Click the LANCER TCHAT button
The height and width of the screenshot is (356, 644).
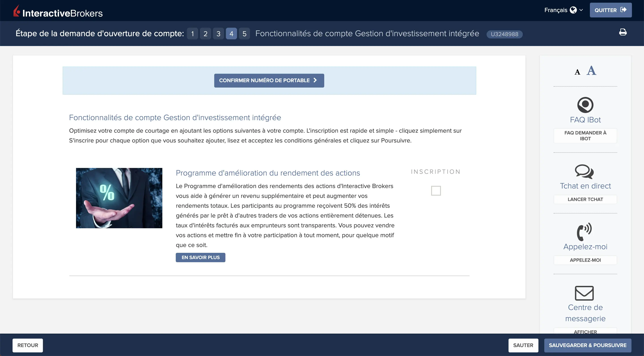click(x=585, y=199)
